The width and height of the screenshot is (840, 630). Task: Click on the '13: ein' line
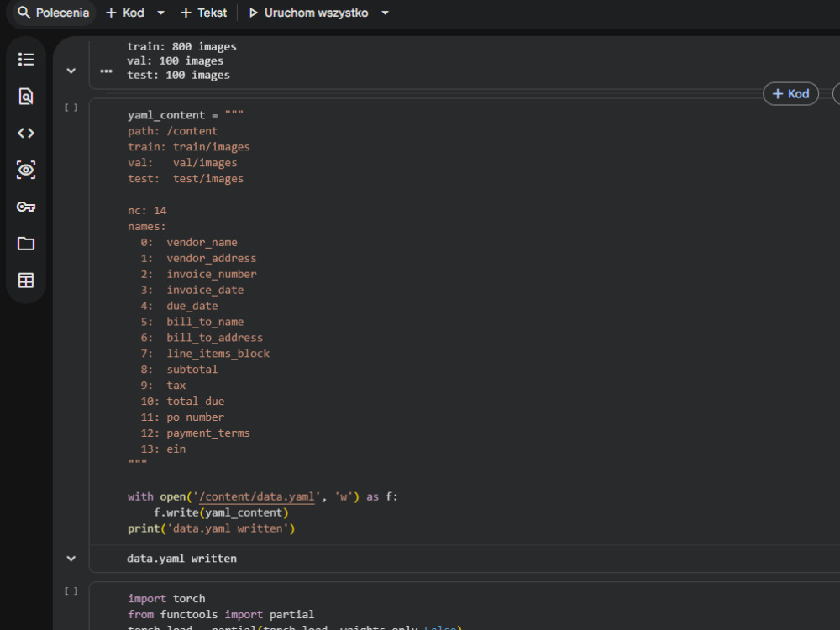[164, 449]
